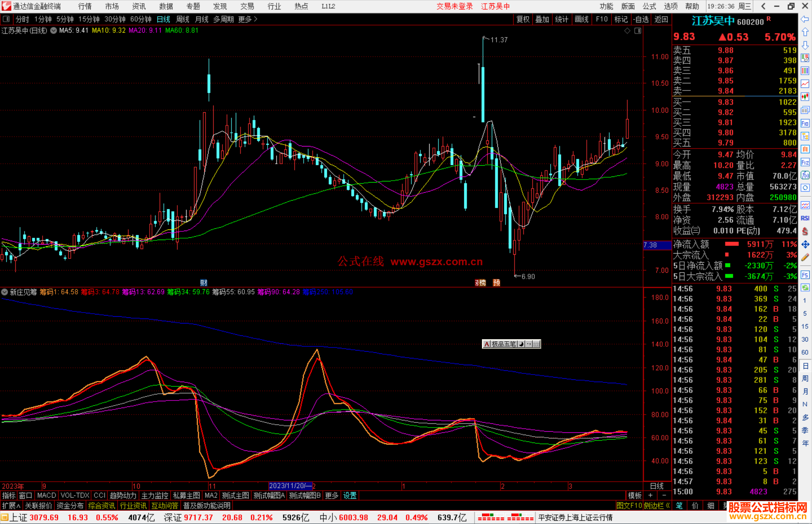Collapse the 侧边栏 sidebar chevron

point(668,506)
